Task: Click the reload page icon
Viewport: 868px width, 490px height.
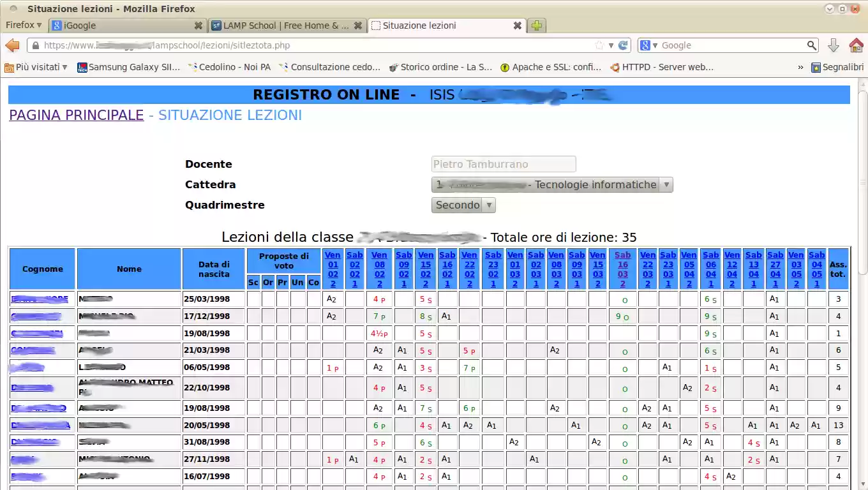Action: [623, 45]
